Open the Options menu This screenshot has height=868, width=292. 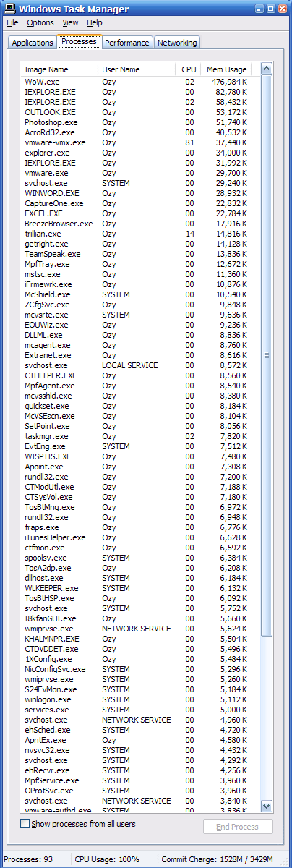point(40,23)
